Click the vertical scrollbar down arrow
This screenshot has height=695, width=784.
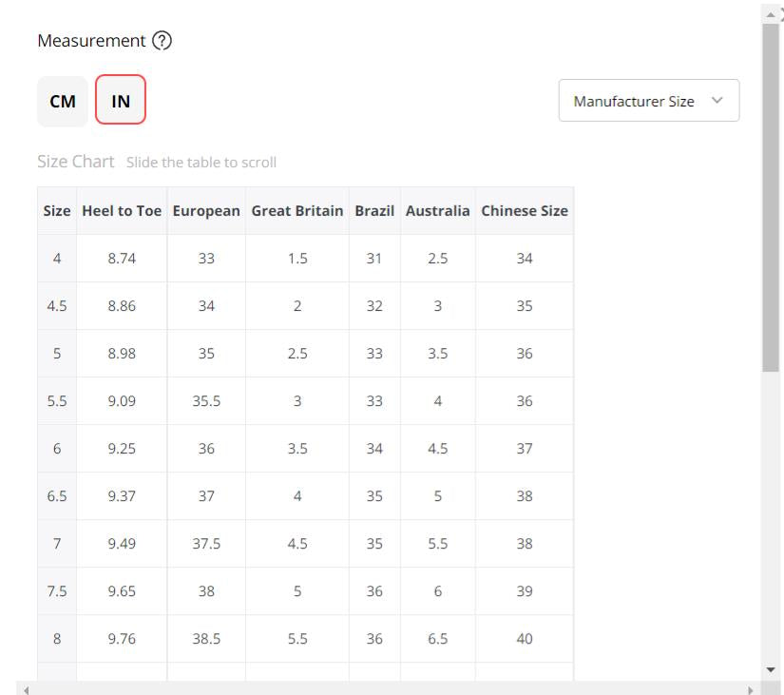pyautogui.click(x=771, y=670)
